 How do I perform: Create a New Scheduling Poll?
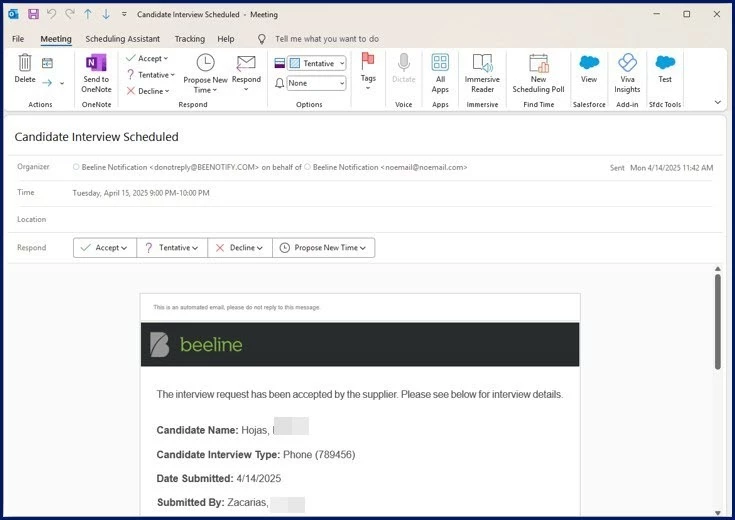pyautogui.click(x=538, y=73)
